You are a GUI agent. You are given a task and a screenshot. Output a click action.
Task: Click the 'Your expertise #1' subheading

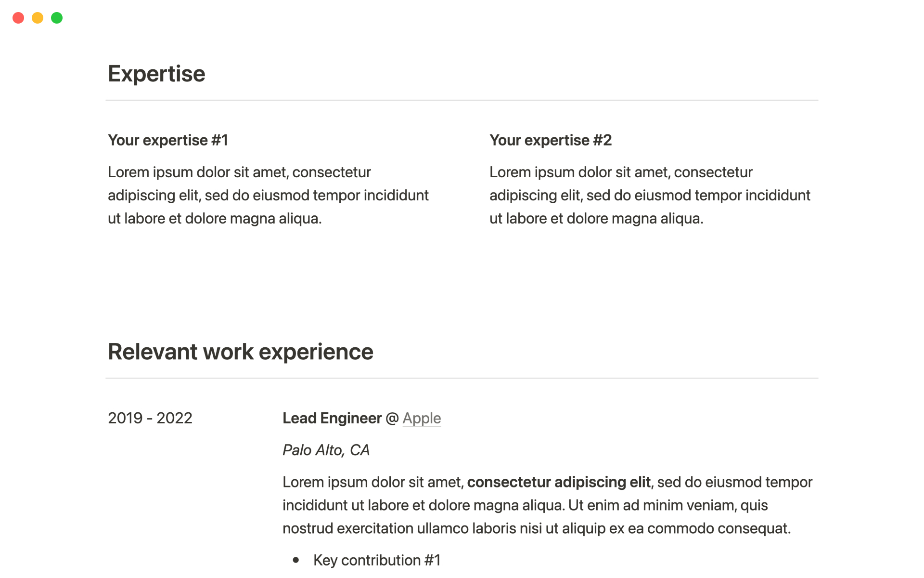coord(168,140)
